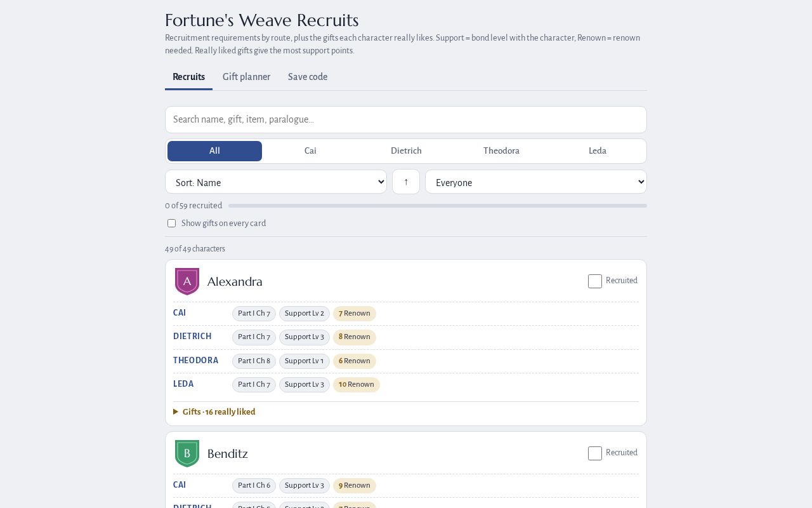Click the '49 of 49 characters' count
812x508 pixels.
pyautogui.click(x=195, y=249)
